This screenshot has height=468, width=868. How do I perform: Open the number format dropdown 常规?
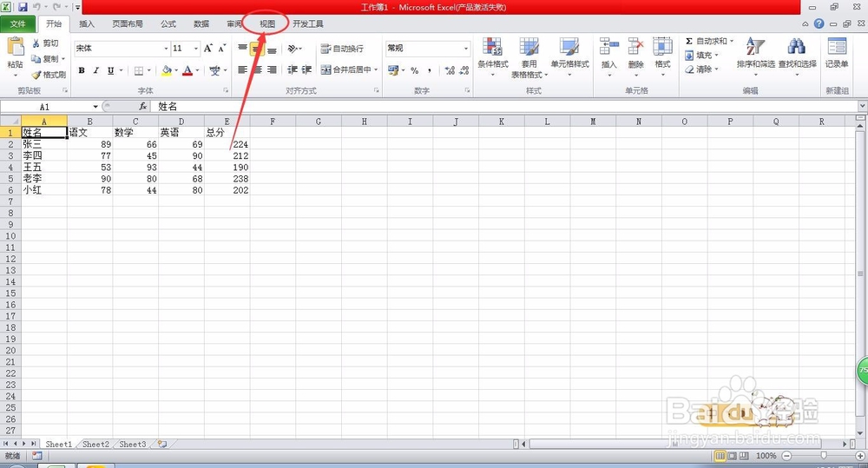465,49
